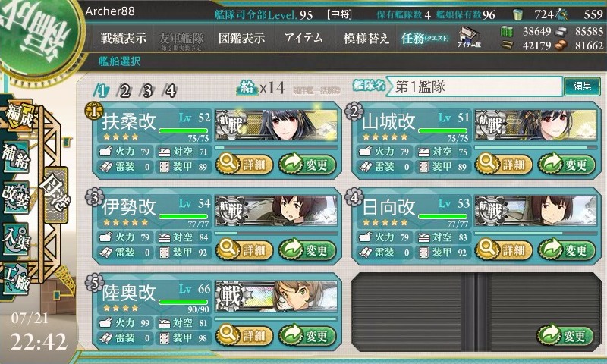Screen dimensions: 607x364
Task: Open the 工廠 factory sidebar icon
Action: (x=16, y=279)
